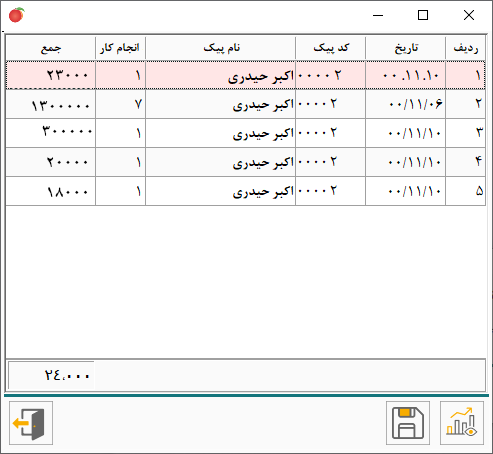Select the row with total ۱۸۰۰۰
This screenshot has width=493, height=454.
[245, 191]
